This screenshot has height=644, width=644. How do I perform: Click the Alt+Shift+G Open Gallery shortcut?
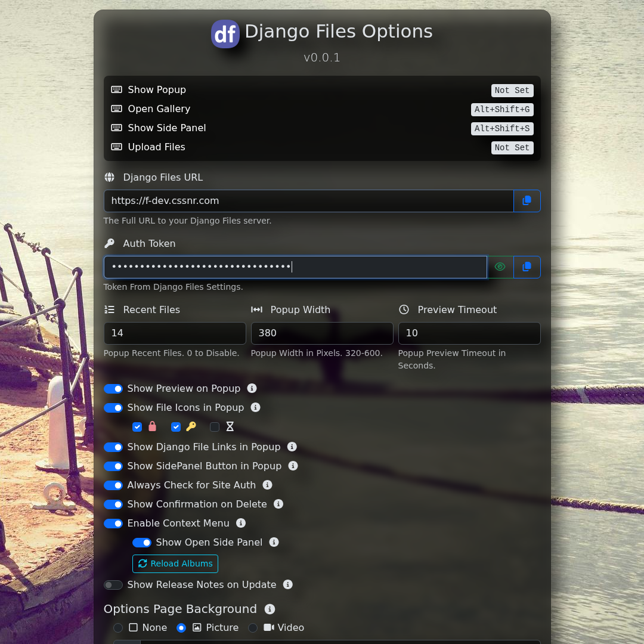click(x=501, y=110)
